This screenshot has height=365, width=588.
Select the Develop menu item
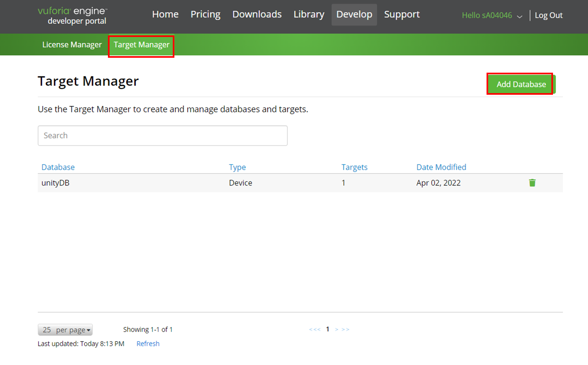point(354,15)
